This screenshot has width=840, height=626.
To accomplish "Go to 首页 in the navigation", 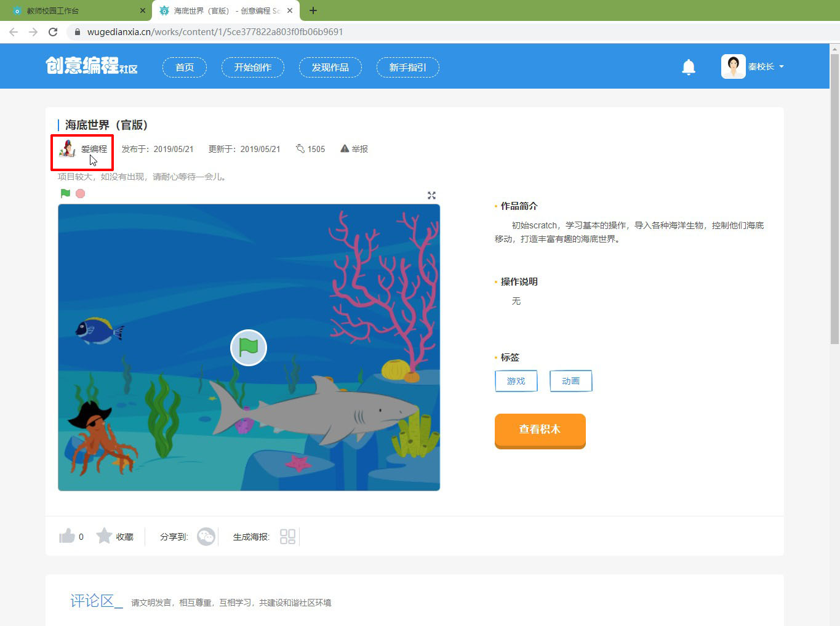I will [x=185, y=67].
